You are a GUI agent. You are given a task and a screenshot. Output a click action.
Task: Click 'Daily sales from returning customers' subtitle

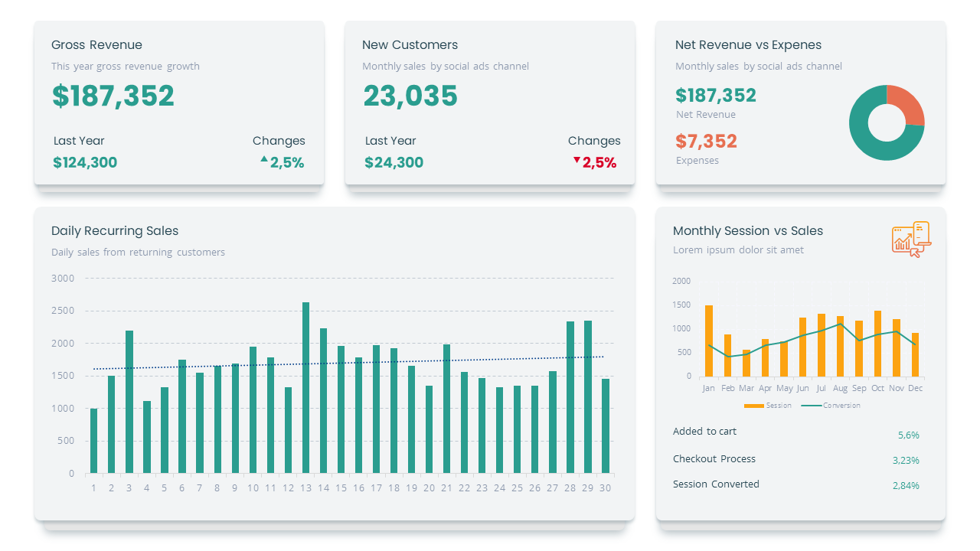click(x=138, y=253)
